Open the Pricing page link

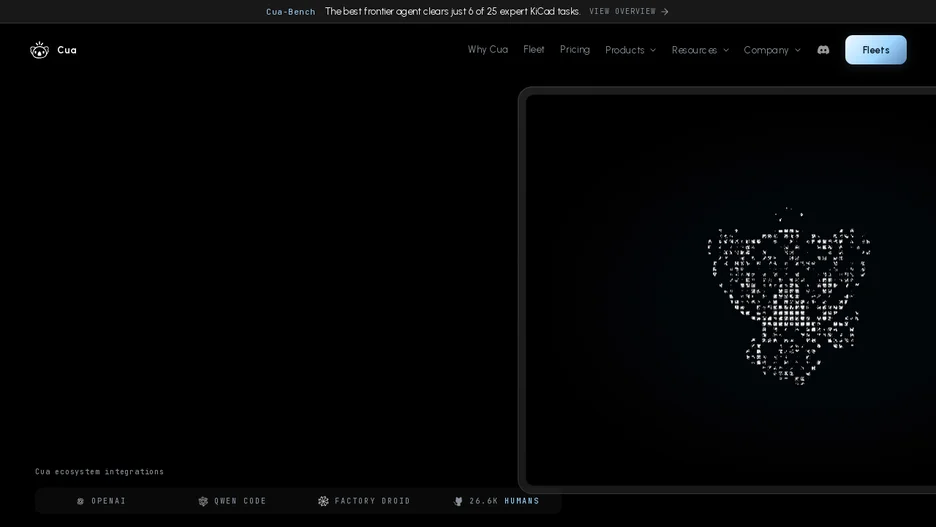pyautogui.click(x=575, y=50)
